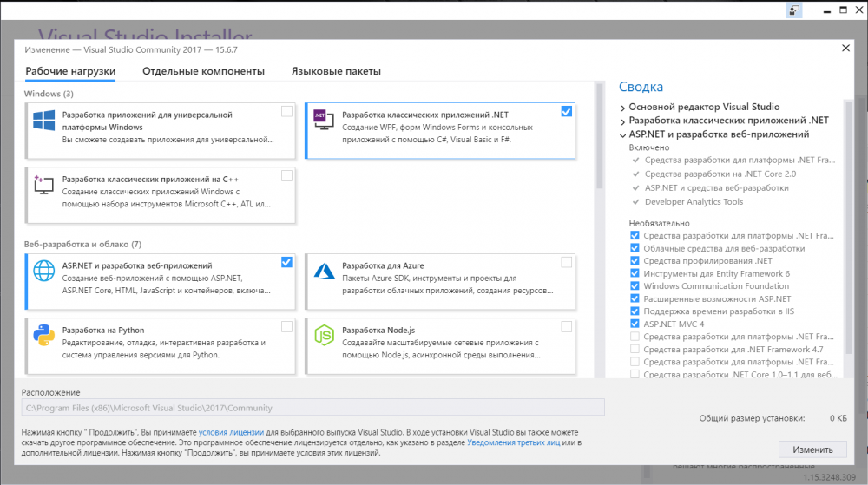Viewport: 868px width, 485px height.
Task: Switch to the Отдельные компоненты tab
Action: (203, 71)
